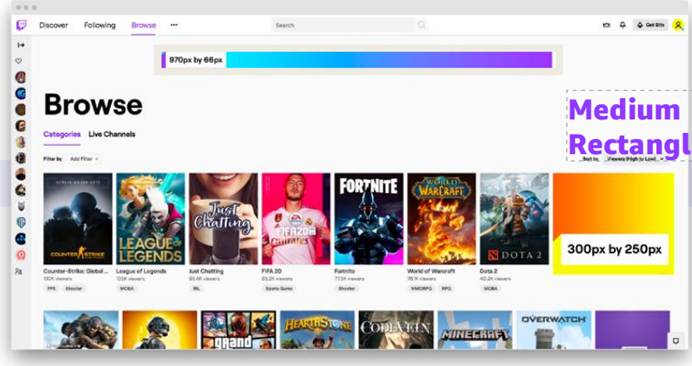Click the Search input field
This screenshot has width=692, height=366.
343,25
